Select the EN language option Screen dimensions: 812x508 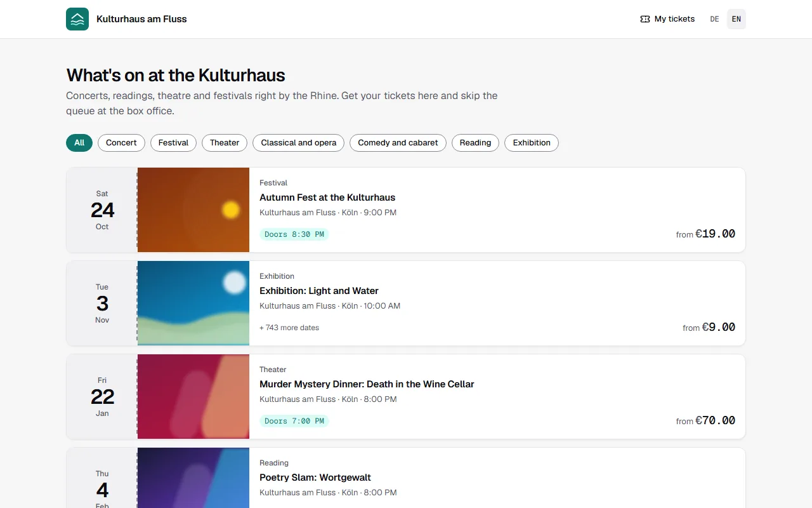[x=736, y=19]
